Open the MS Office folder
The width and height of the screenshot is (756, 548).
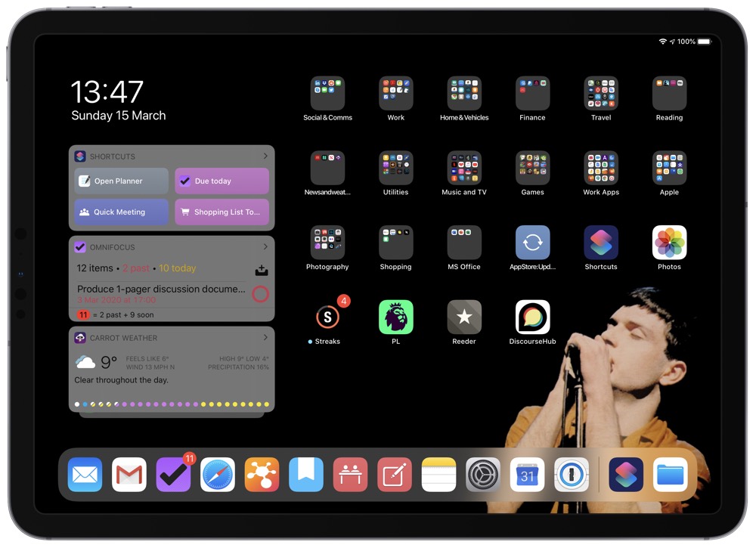(464, 243)
